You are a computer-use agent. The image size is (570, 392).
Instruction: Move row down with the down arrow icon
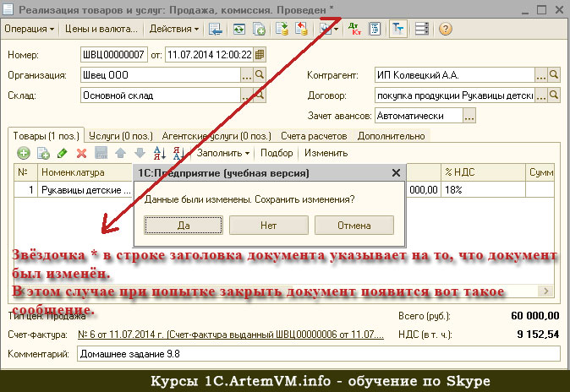140,153
